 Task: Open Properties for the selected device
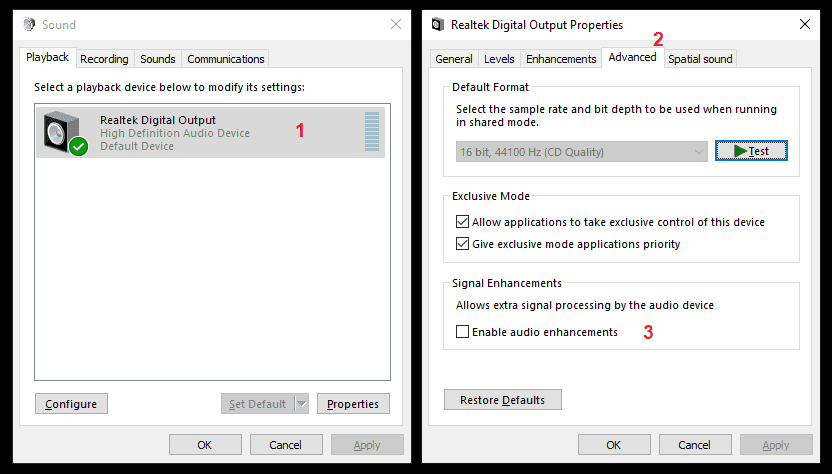pos(353,404)
